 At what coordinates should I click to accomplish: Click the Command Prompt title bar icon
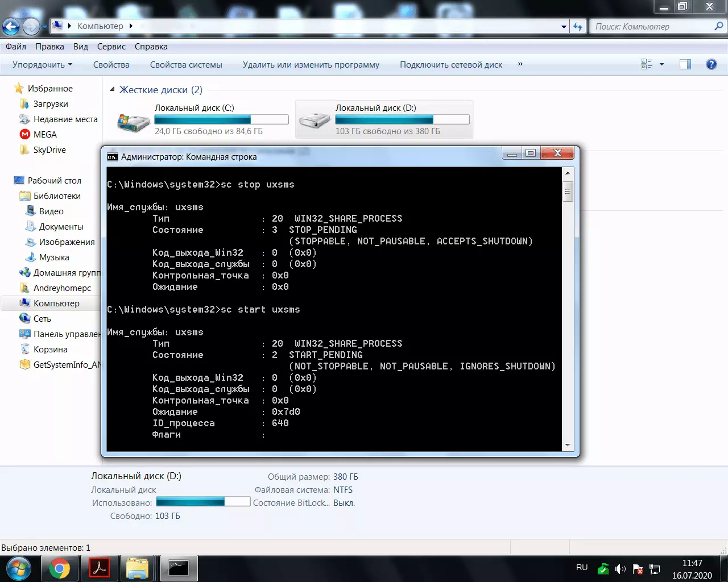click(x=113, y=156)
